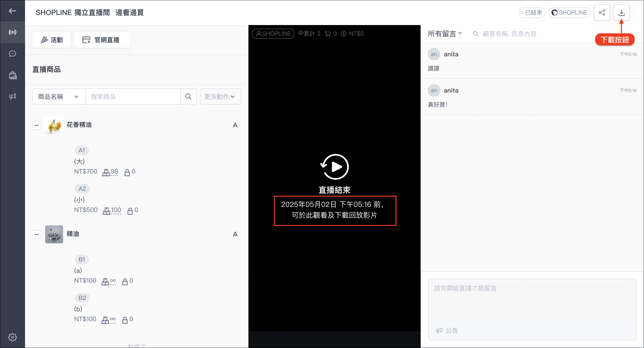Open the 商品名稱 search type dropdown
This screenshot has width=644, height=348.
tap(59, 96)
